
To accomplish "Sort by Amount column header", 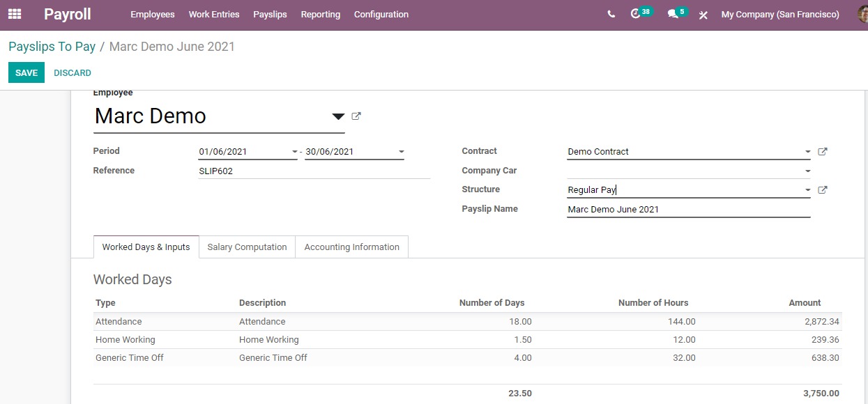I will click(x=805, y=303).
